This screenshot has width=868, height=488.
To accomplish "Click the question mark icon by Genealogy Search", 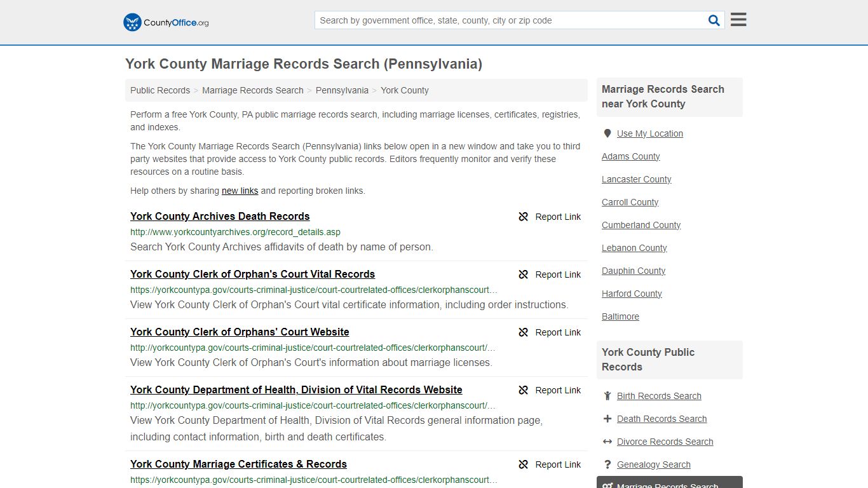I will point(607,464).
